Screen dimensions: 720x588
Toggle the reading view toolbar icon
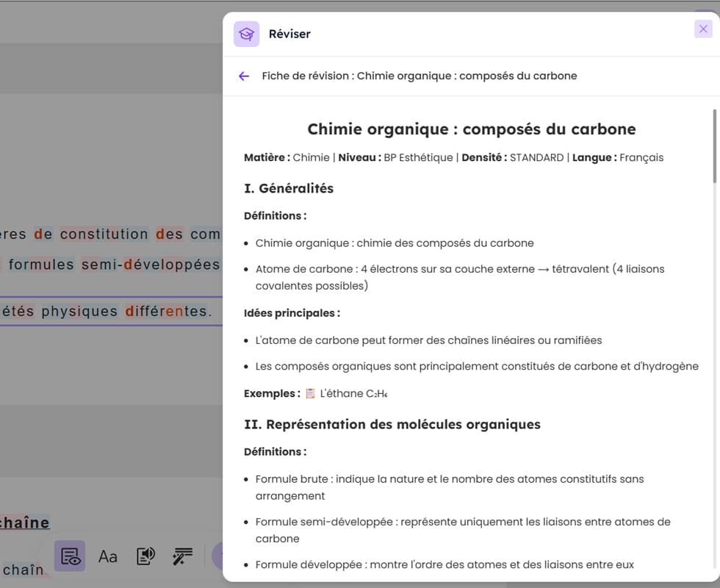[70, 556]
